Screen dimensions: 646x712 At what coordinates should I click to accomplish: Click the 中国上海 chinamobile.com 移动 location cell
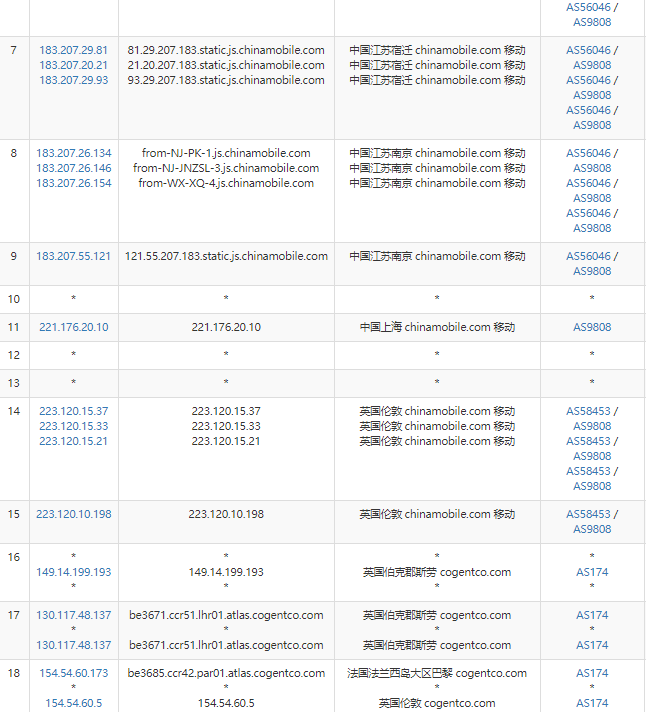click(x=437, y=327)
